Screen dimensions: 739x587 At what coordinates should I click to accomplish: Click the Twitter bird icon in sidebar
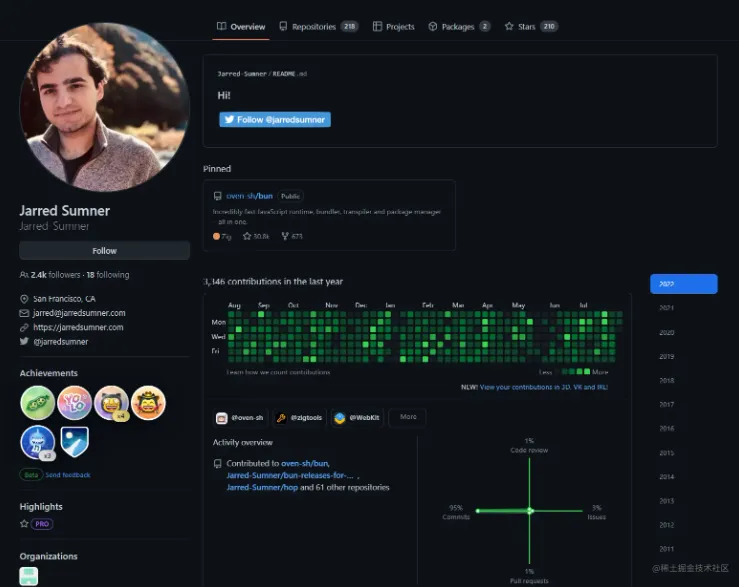(x=24, y=341)
